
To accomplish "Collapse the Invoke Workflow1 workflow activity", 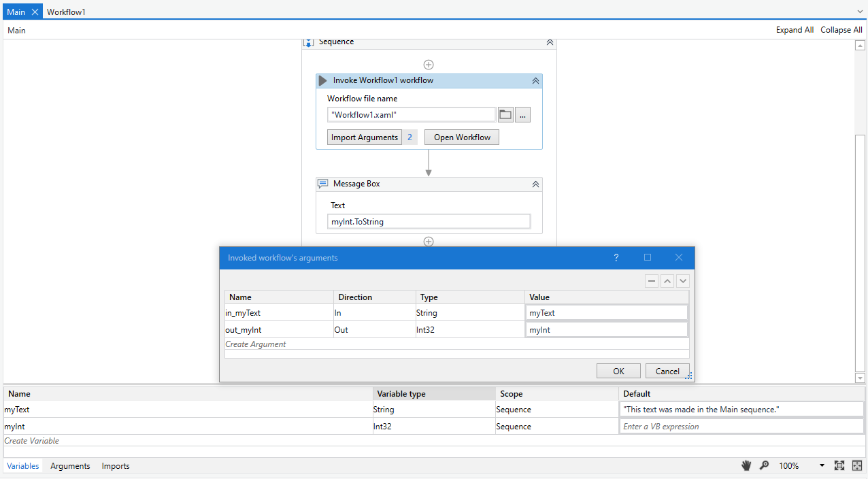I will point(535,80).
